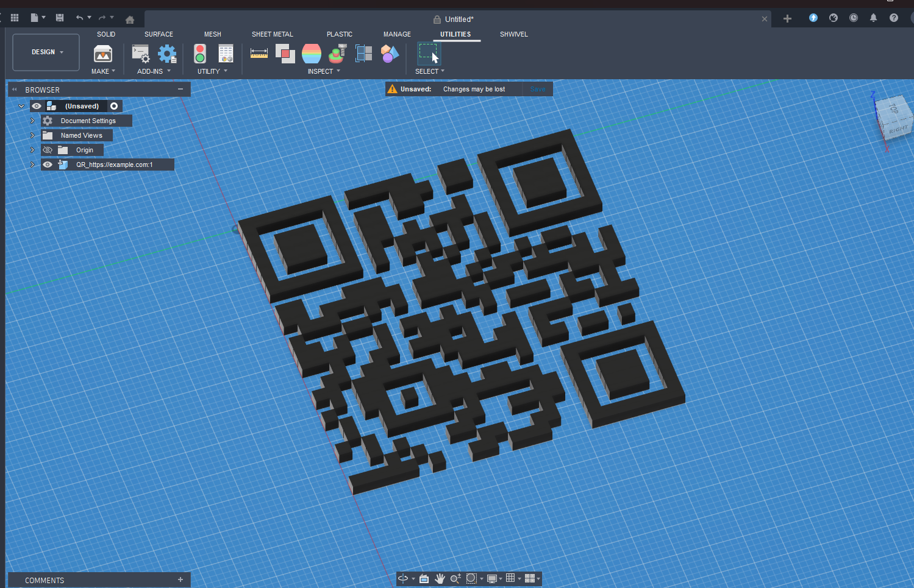The height and width of the screenshot is (588, 914).
Task: Expand the Origin tree node
Action: pos(32,150)
